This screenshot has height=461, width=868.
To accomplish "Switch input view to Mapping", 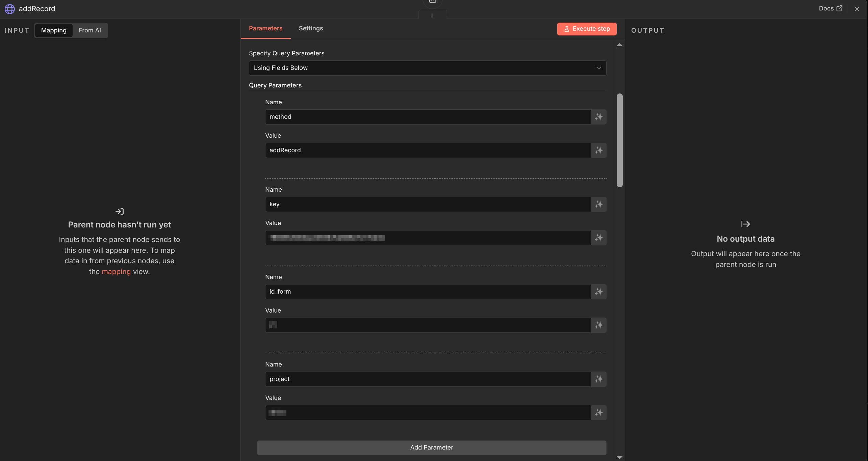I will (54, 30).
